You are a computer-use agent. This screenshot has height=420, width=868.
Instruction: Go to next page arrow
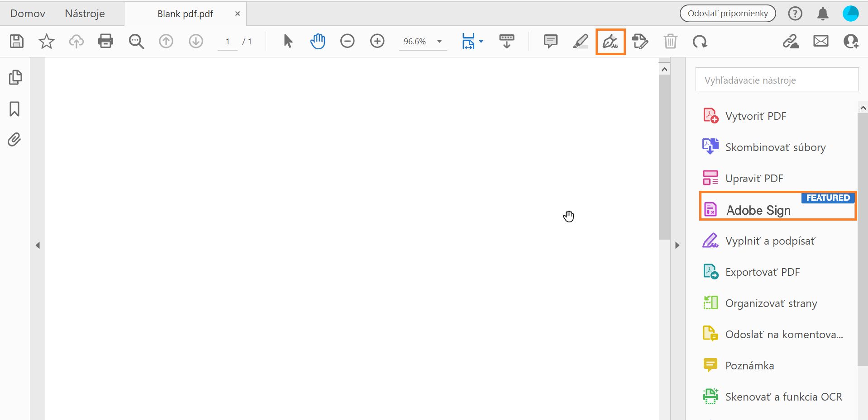click(x=196, y=42)
